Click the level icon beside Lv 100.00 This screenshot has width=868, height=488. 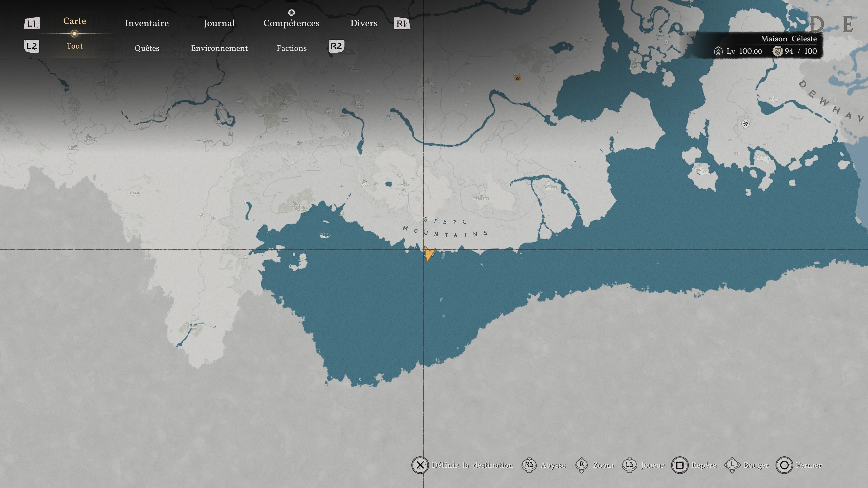[x=718, y=51]
